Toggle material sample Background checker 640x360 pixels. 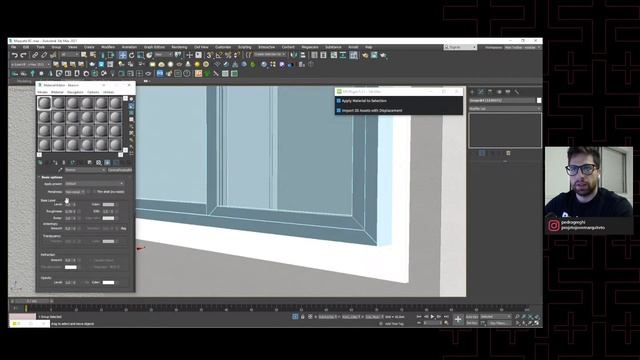pyautogui.click(x=131, y=113)
